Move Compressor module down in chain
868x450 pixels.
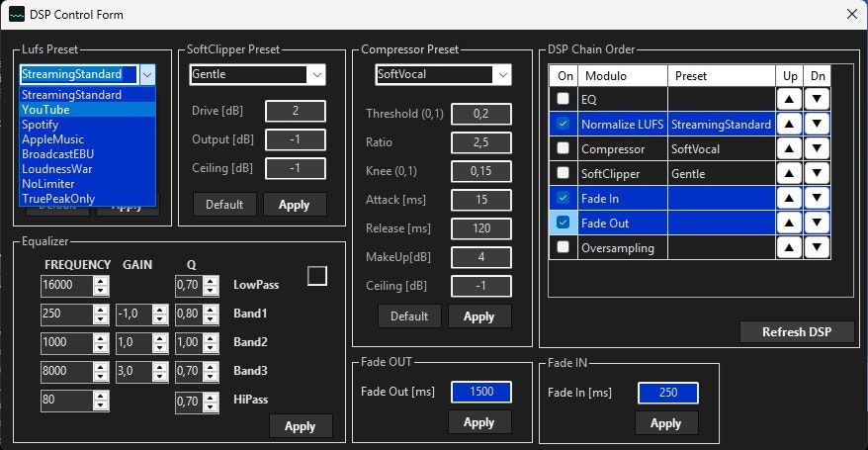(x=817, y=149)
